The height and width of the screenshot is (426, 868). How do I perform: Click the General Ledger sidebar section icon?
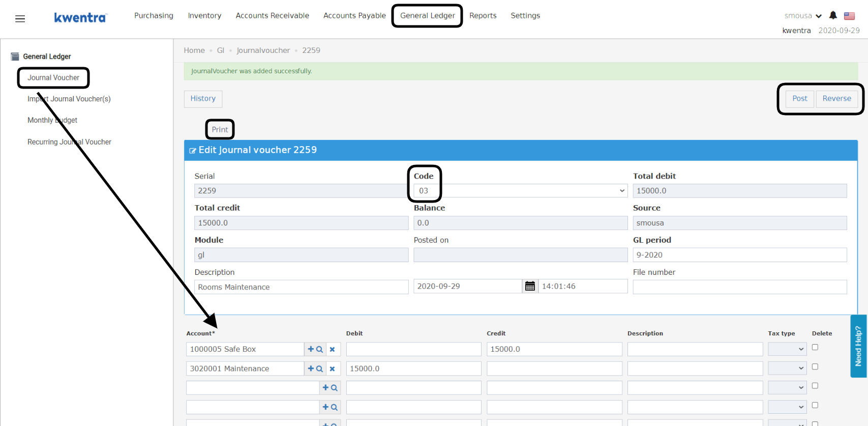click(x=15, y=56)
